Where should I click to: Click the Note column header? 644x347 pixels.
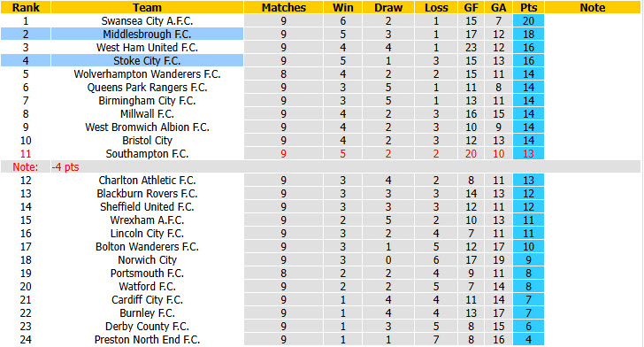pyautogui.click(x=593, y=7)
